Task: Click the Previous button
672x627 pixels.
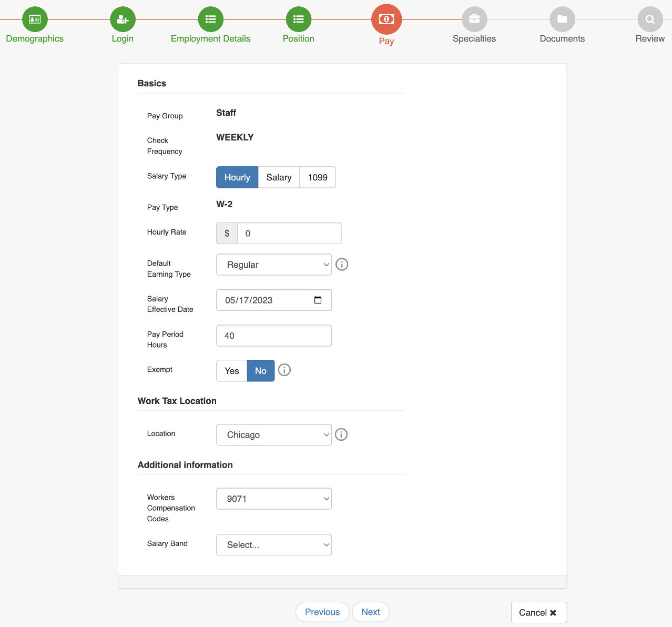Action: (x=322, y=612)
